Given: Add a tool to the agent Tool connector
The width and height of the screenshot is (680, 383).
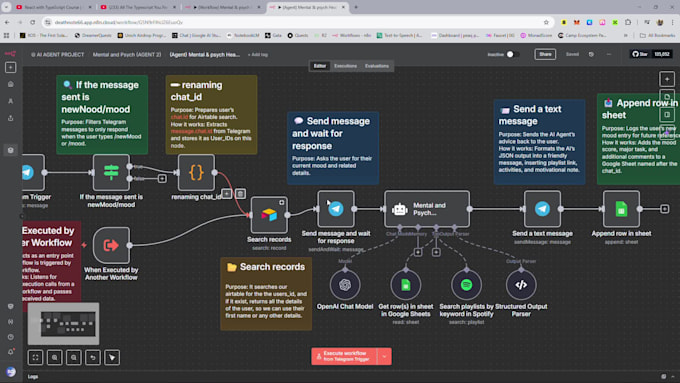Looking at the screenshot, I should coord(436,252).
